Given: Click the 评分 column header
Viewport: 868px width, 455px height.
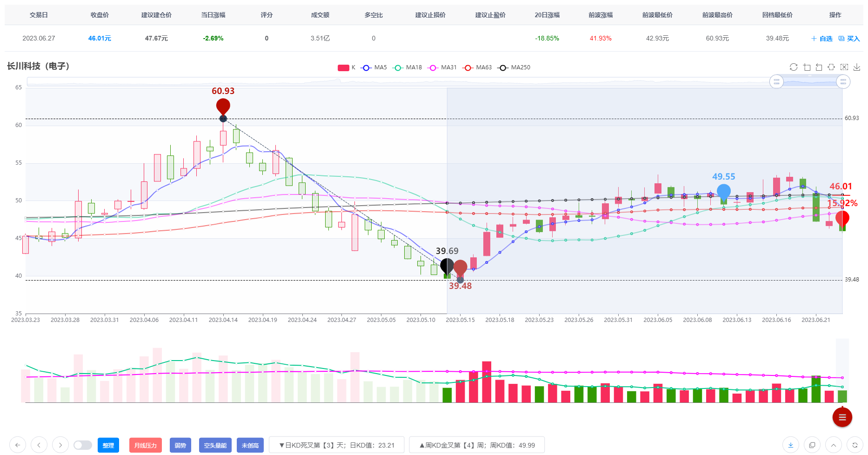Looking at the screenshot, I should [x=267, y=15].
